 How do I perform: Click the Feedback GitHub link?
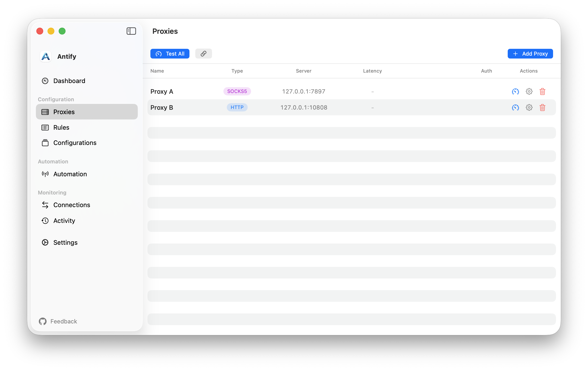(x=58, y=321)
